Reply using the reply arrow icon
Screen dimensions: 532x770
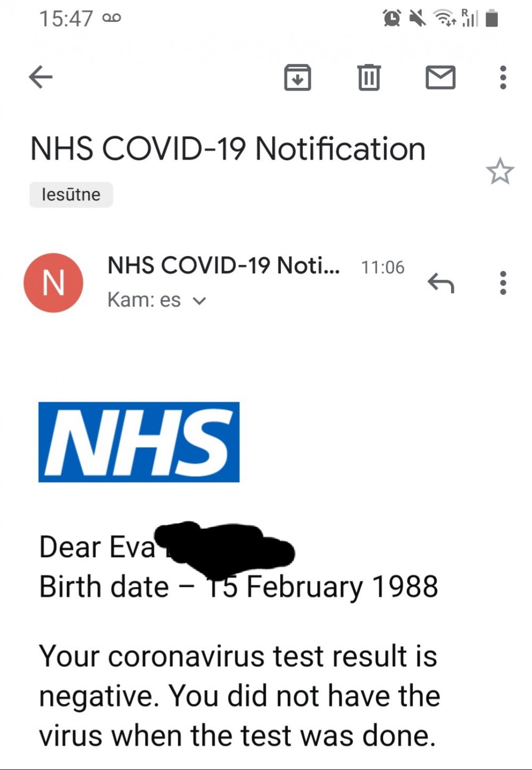click(x=441, y=283)
